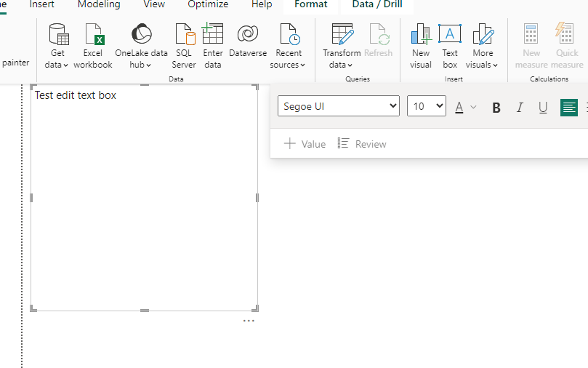Open Recent sources list

tap(288, 47)
